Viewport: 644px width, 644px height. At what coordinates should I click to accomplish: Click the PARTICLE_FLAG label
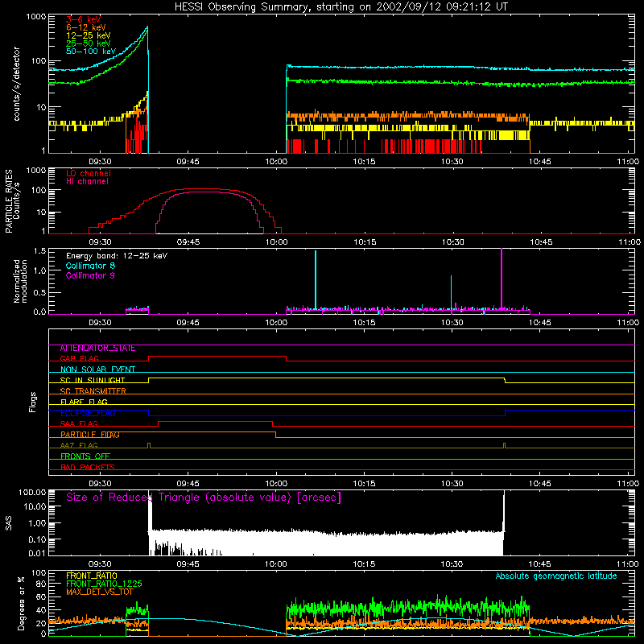(90, 435)
